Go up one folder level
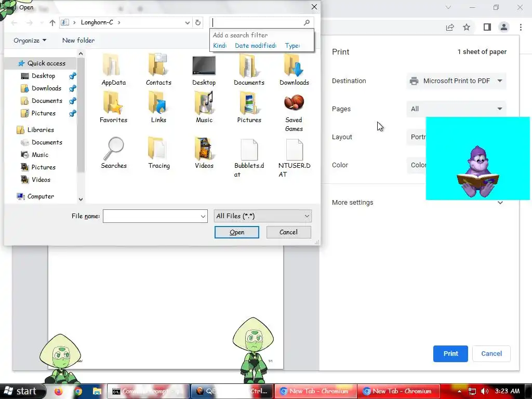Screen dimensions: 532x399 coord(52,23)
